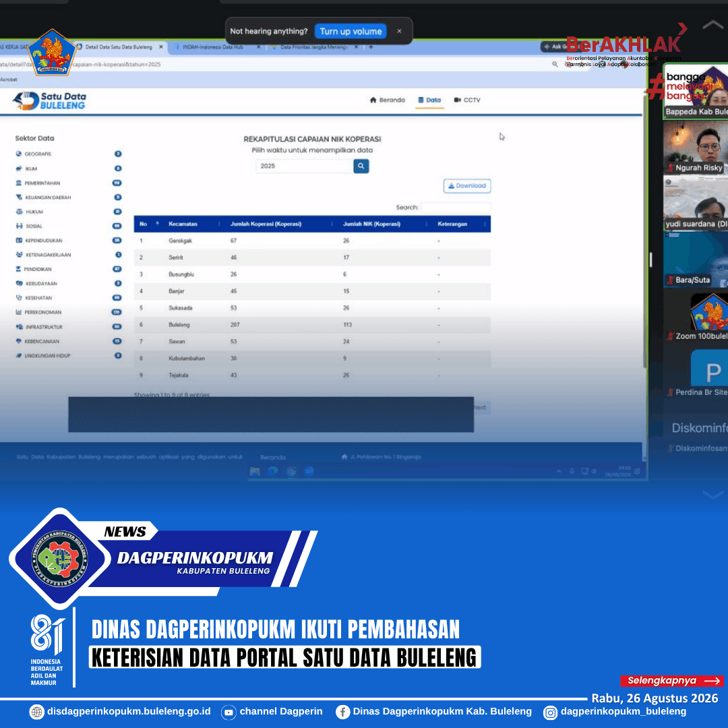Image resolution: width=728 pixels, height=728 pixels.
Task: Open Dinas Dagperinkopukm Kab. Buleleng Facebook link
Action: coord(433,711)
